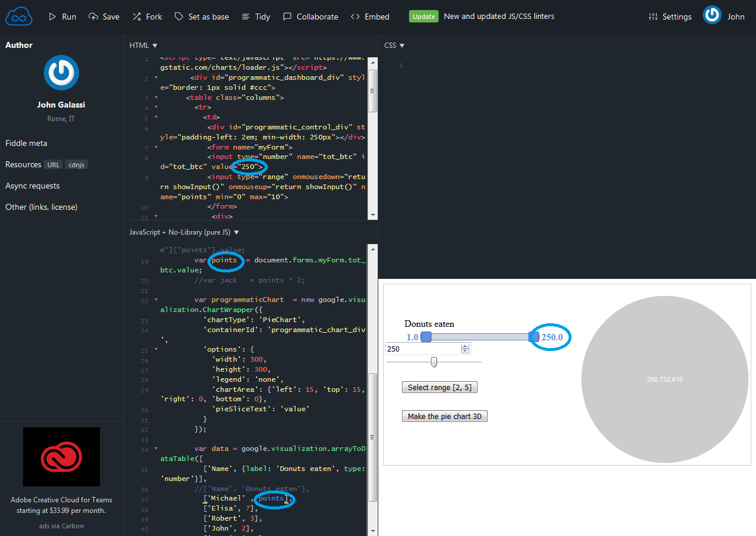Collapse the fold arrow on HTML line 7
756x536 pixels.
pos(156,147)
